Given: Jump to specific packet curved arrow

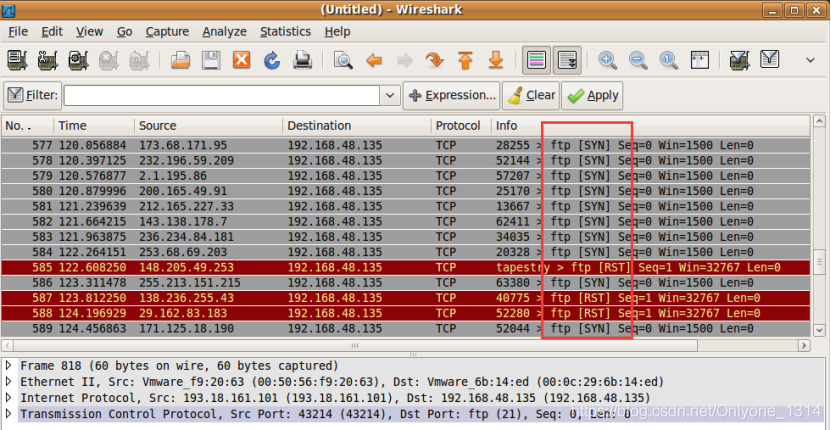Looking at the screenshot, I should [x=435, y=60].
